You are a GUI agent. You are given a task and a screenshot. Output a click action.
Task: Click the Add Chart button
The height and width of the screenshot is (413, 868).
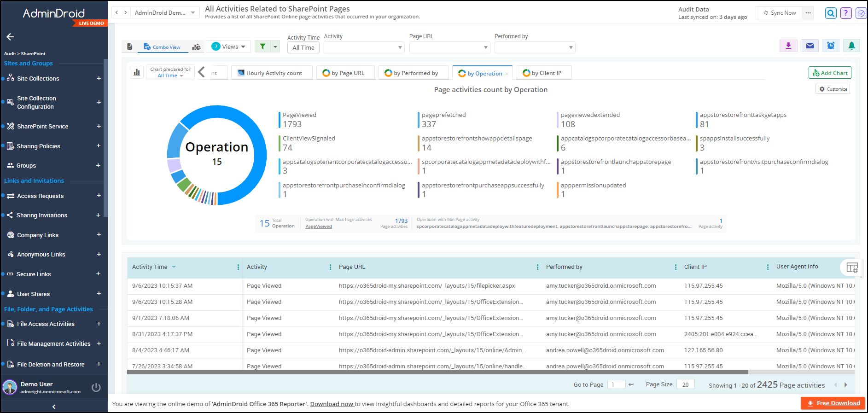(x=830, y=73)
